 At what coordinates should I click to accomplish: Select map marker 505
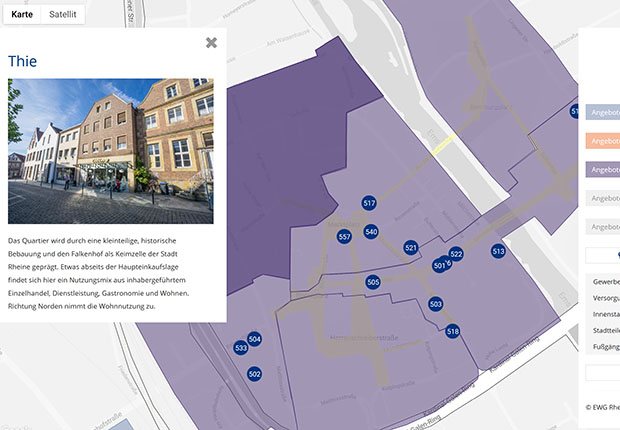pyautogui.click(x=373, y=282)
